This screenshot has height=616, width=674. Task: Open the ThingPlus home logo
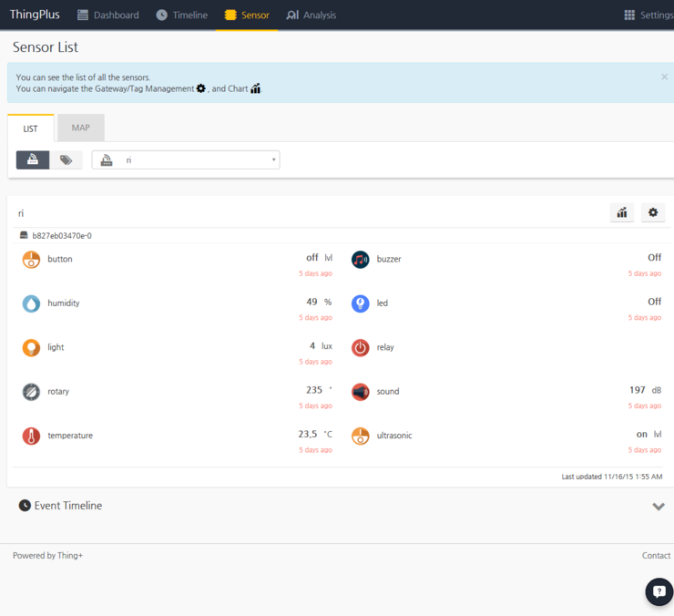pos(35,15)
